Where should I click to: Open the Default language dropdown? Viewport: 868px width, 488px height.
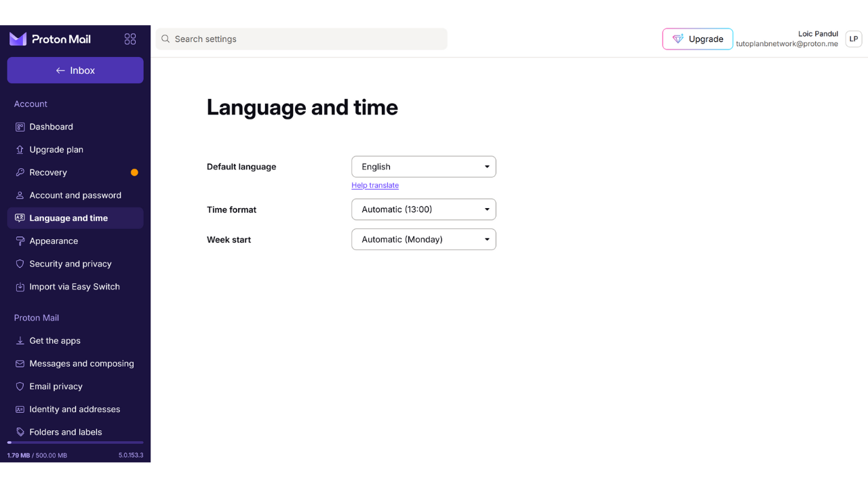point(423,167)
